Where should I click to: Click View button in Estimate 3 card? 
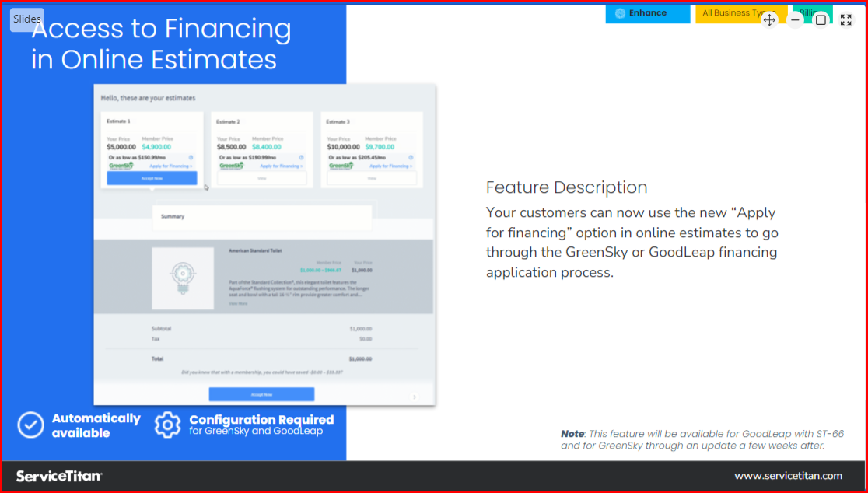click(x=372, y=178)
